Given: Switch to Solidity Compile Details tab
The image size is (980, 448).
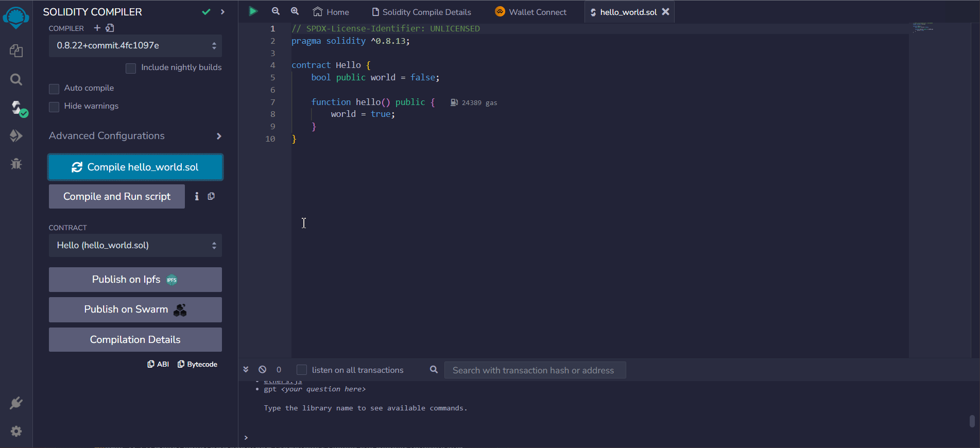Looking at the screenshot, I should point(421,12).
